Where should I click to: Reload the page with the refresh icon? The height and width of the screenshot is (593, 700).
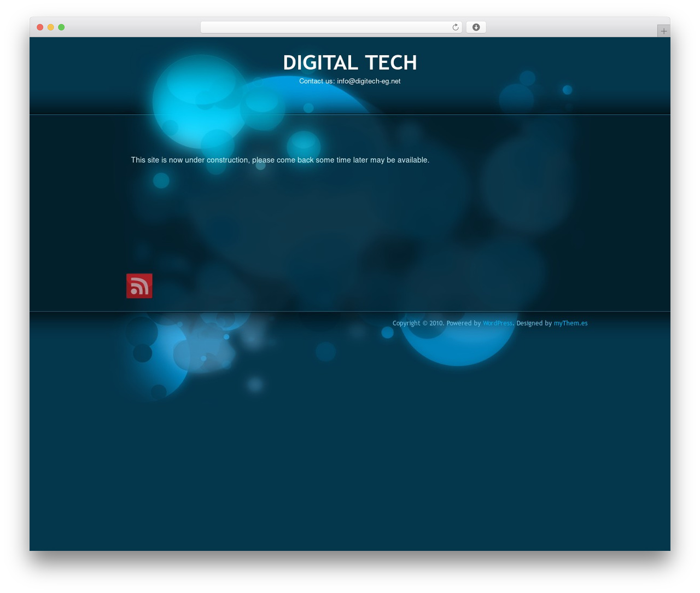pyautogui.click(x=455, y=27)
